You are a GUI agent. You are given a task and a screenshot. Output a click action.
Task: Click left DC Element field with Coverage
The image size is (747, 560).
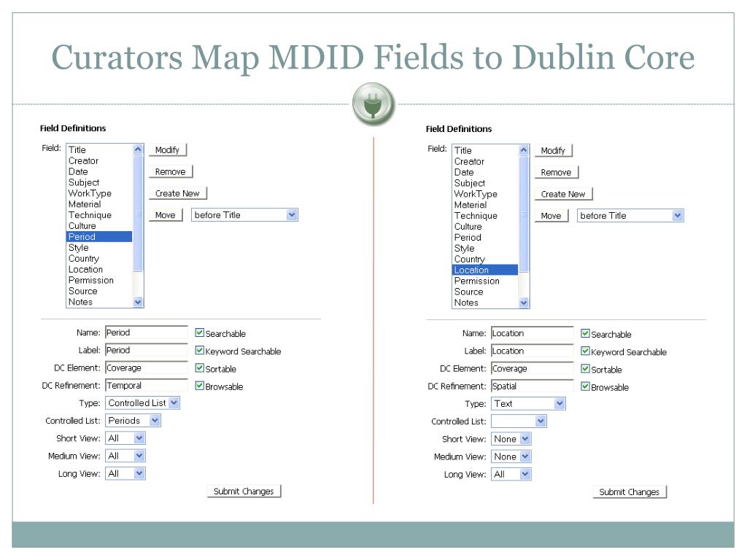click(x=147, y=367)
